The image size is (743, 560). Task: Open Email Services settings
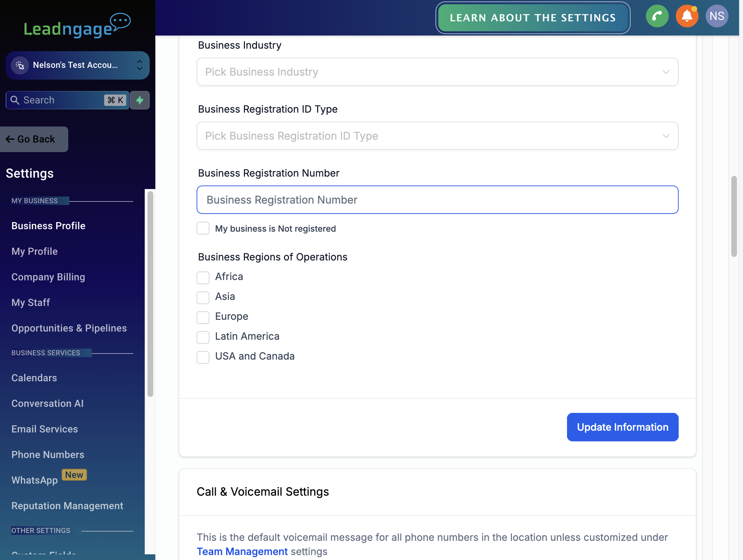tap(45, 429)
